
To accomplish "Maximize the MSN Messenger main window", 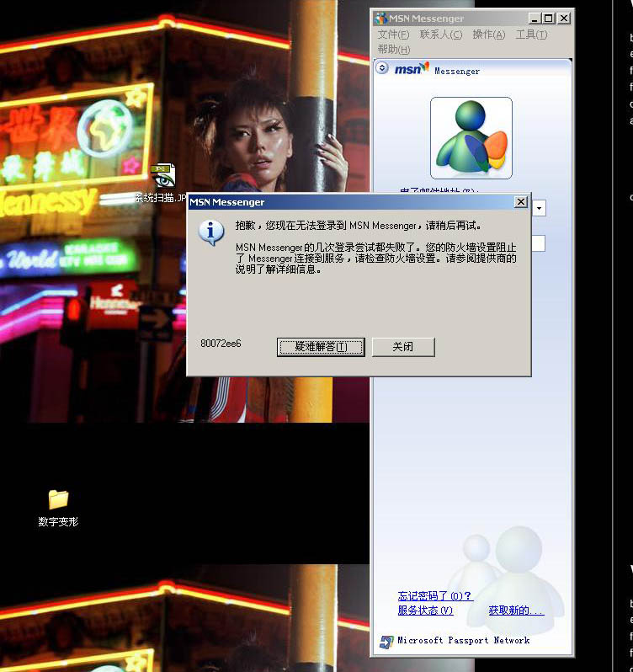I will (548, 19).
